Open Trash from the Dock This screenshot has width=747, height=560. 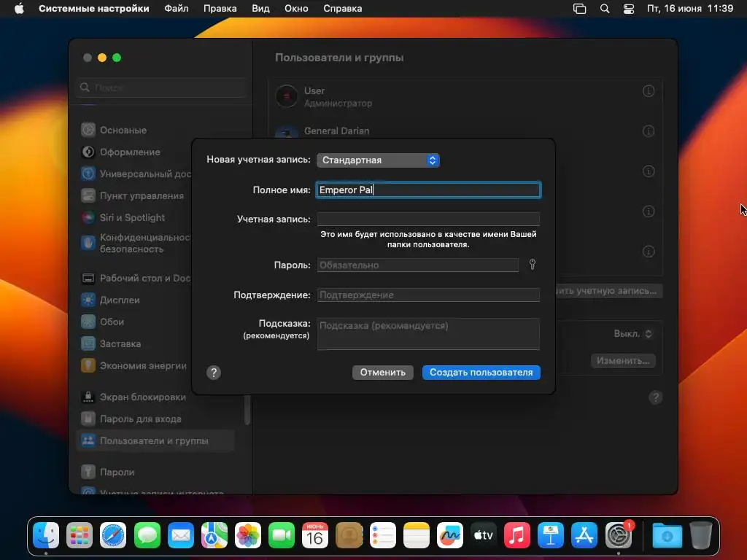click(701, 536)
